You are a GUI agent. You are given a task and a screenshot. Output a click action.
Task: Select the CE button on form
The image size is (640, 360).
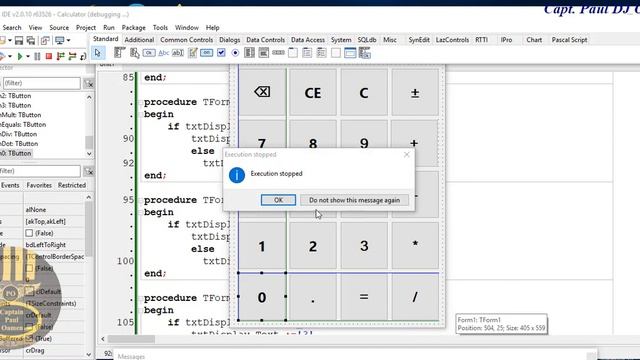click(313, 92)
